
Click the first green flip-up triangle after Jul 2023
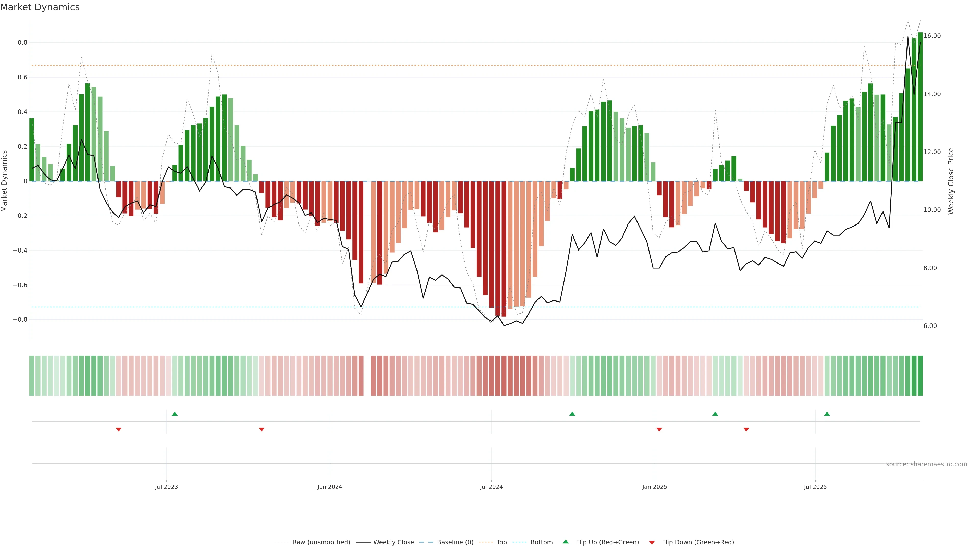[175, 414]
